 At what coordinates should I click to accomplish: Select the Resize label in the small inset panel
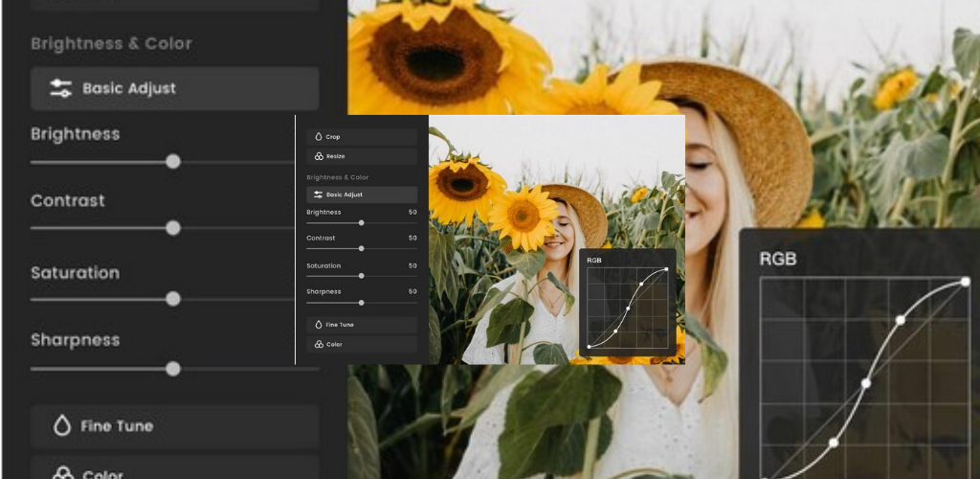tap(335, 156)
